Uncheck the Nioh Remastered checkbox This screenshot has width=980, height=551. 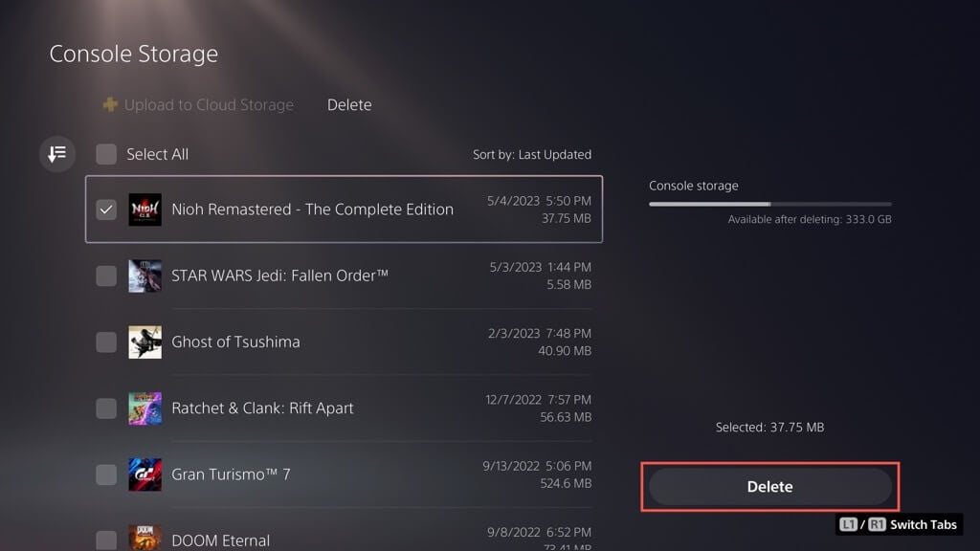tap(106, 209)
